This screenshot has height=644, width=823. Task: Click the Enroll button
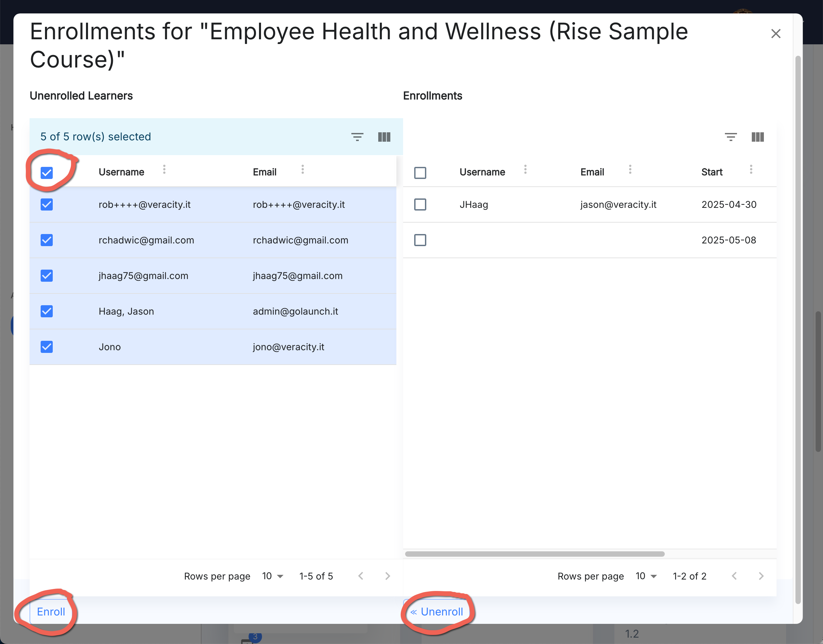pos(51,611)
